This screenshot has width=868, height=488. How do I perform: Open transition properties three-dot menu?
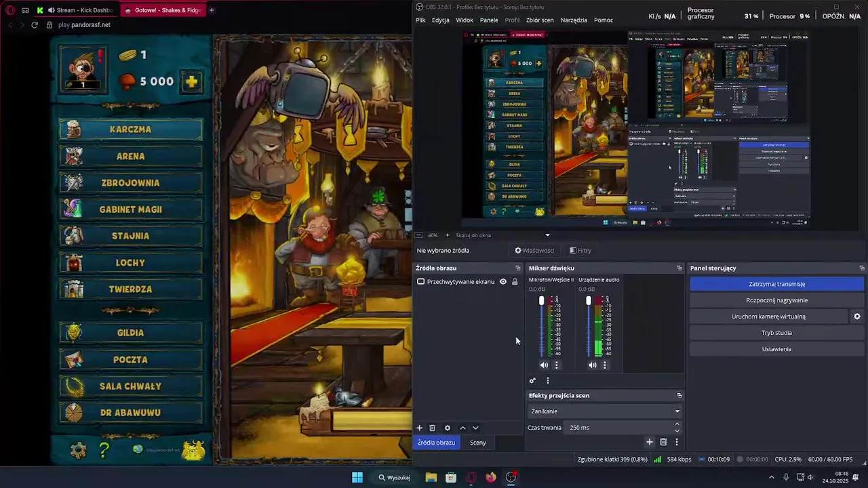coord(676,442)
